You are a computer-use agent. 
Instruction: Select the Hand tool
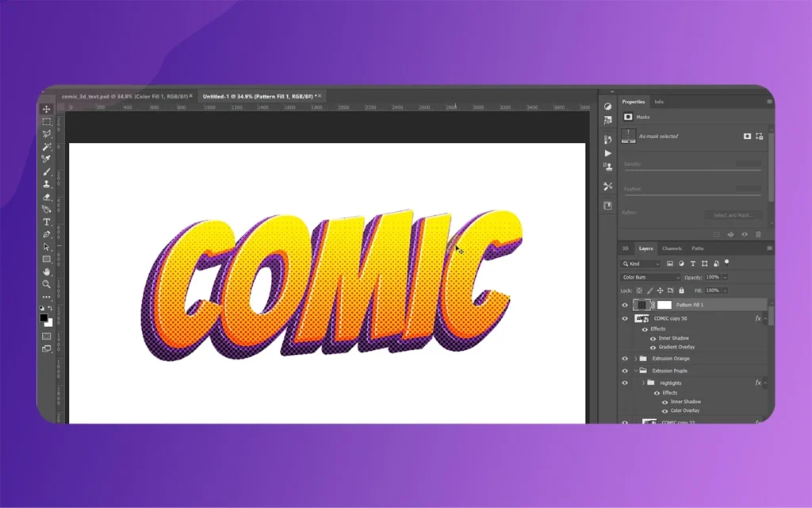point(47,271)
